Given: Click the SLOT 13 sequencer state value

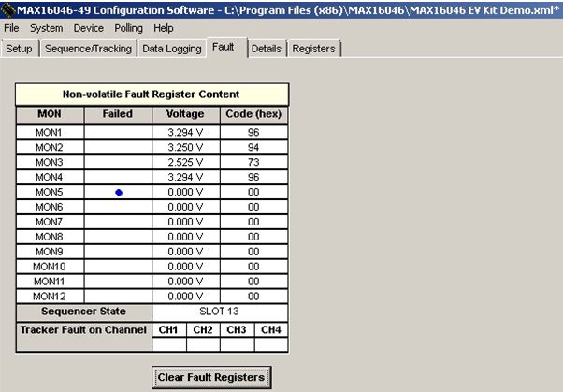Looking at the screenshot, I should tap(220, 312).
